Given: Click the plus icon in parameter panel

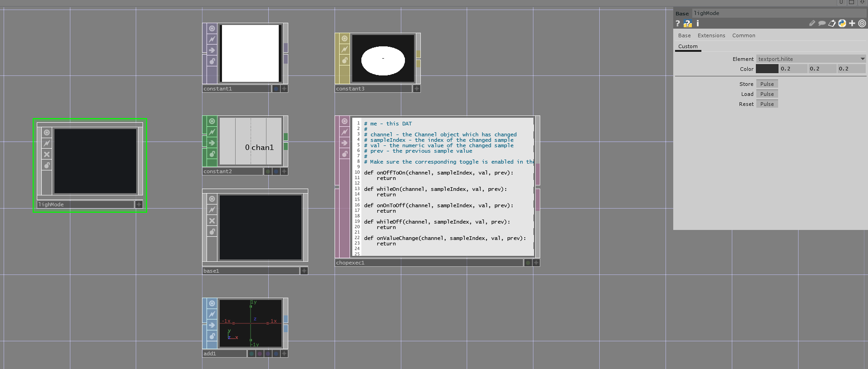Looking at the screenshot, I should (x=852, y=23).
